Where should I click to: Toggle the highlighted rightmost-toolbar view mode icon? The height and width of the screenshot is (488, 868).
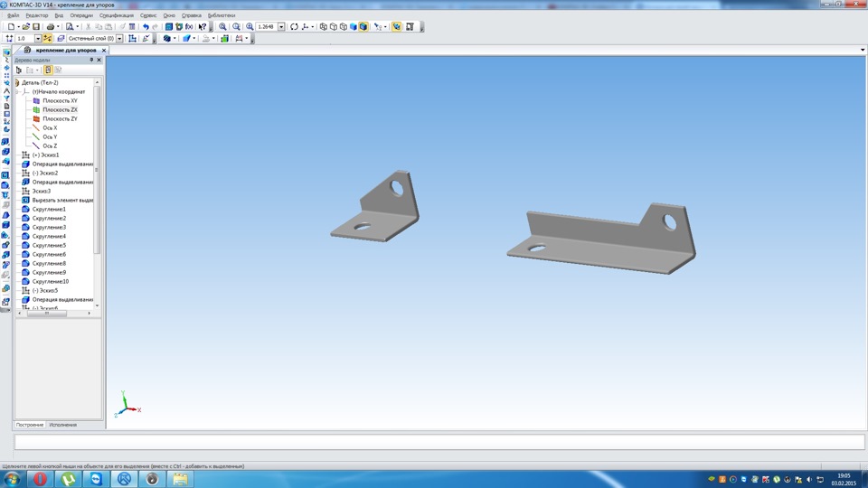(x=396, y=26)
